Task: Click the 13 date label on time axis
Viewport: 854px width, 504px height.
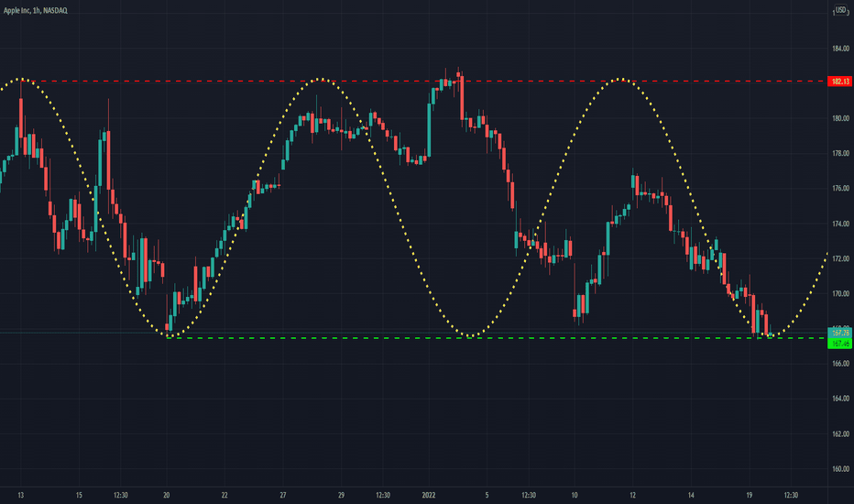Action: coord(21,495)
